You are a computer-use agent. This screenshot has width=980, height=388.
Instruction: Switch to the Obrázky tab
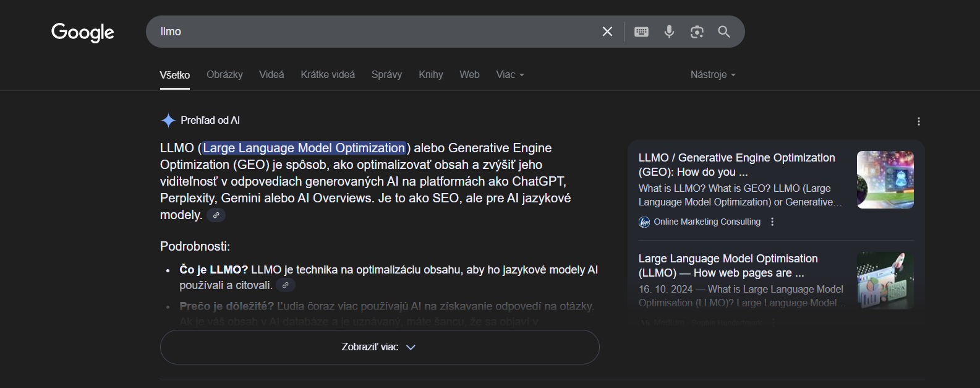(224, 74)
